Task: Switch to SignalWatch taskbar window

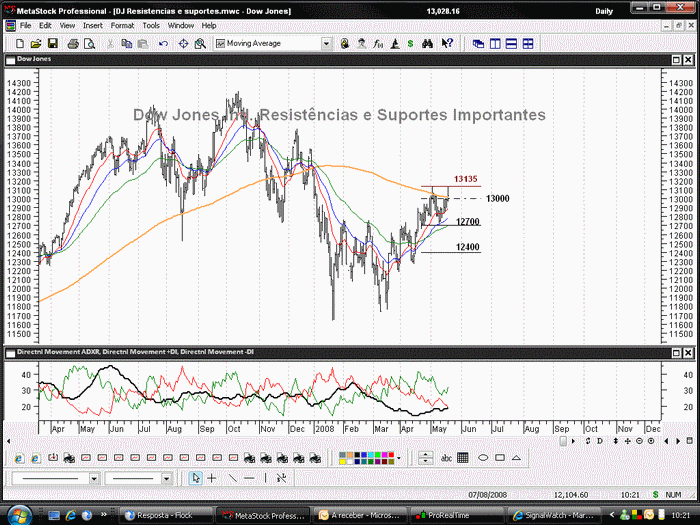Action: (x=553, y=515)
